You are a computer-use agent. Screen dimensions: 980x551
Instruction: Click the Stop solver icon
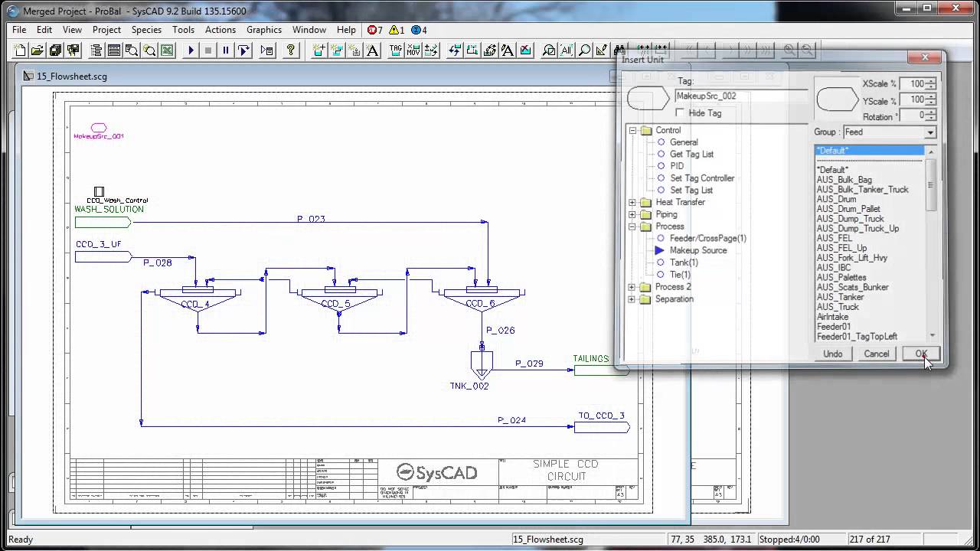pyautogui.click(x=208, y=51)
